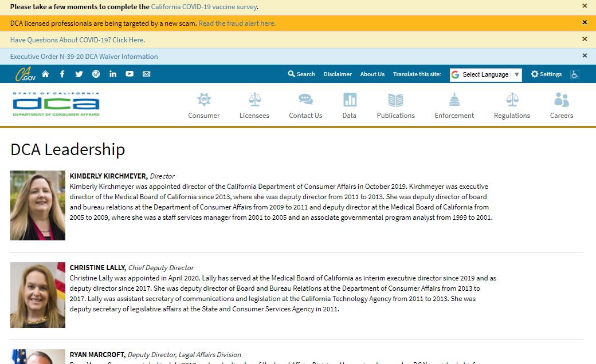Click the 'Translate this site:' label

(x=417, y=74)
